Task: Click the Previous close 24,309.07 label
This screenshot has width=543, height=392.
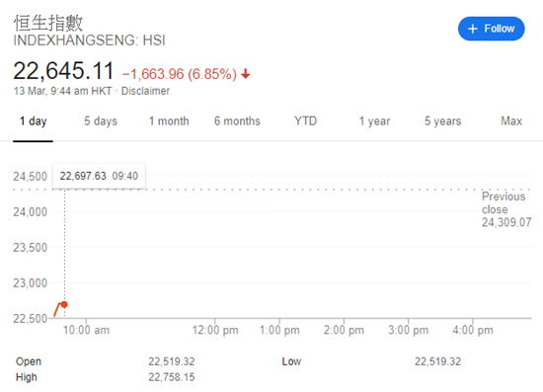Action: click(506, 209)
